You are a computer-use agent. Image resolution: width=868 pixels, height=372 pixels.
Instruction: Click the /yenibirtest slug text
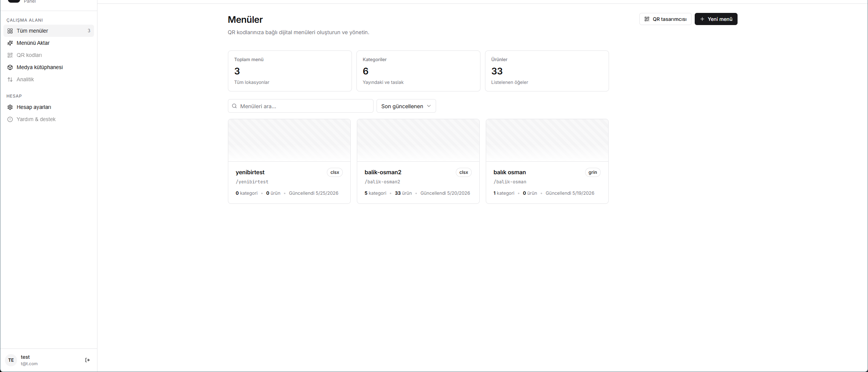[252, 182]
